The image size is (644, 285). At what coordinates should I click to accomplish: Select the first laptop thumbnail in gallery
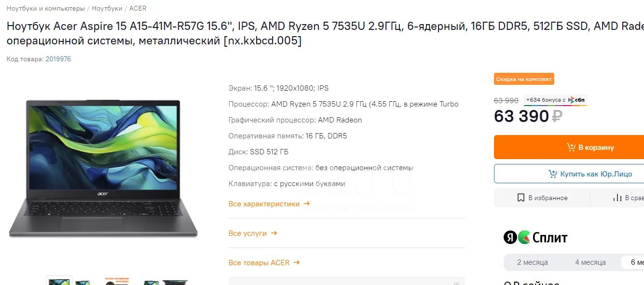click(59, 281)
